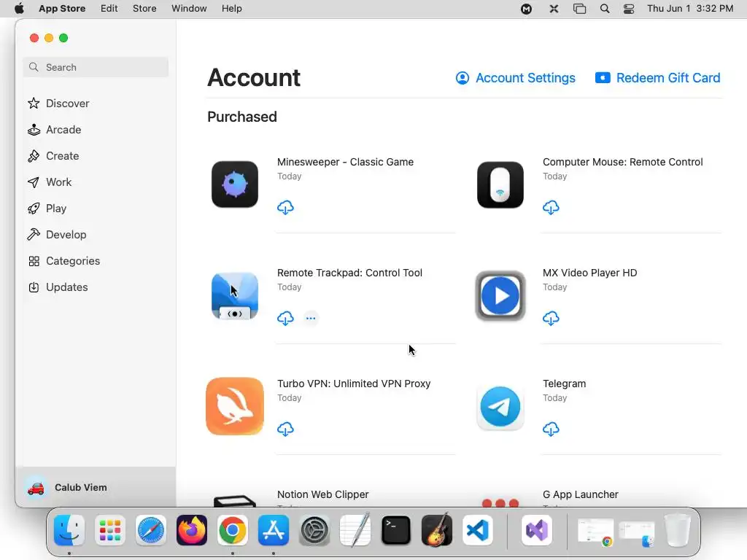This screenshot has height=560, width=747.
Task: Open the Turbo VPN rabbit app icon
Action: [x=235, y=406]
